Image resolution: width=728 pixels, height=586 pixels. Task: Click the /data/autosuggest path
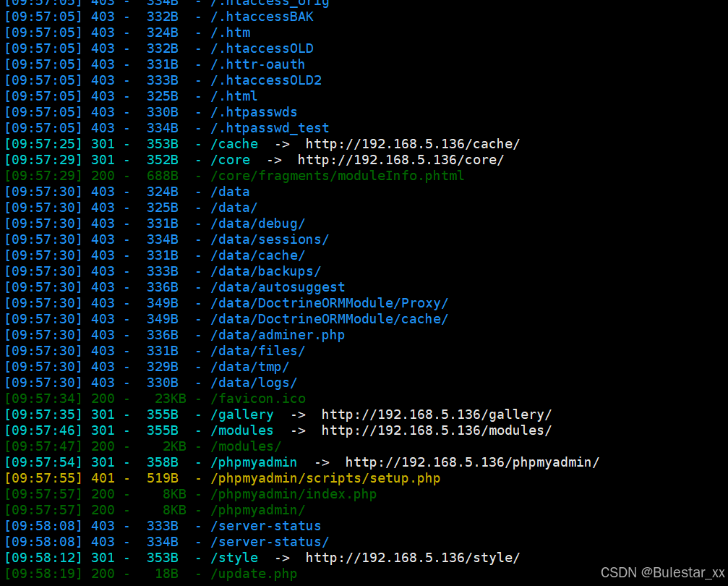click(x=278, y=286)
